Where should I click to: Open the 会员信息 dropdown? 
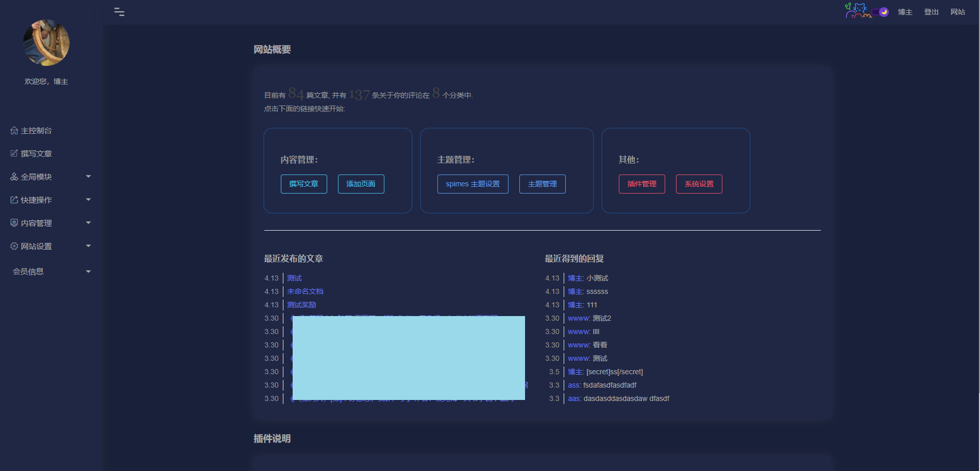click(x=88, y=271)
